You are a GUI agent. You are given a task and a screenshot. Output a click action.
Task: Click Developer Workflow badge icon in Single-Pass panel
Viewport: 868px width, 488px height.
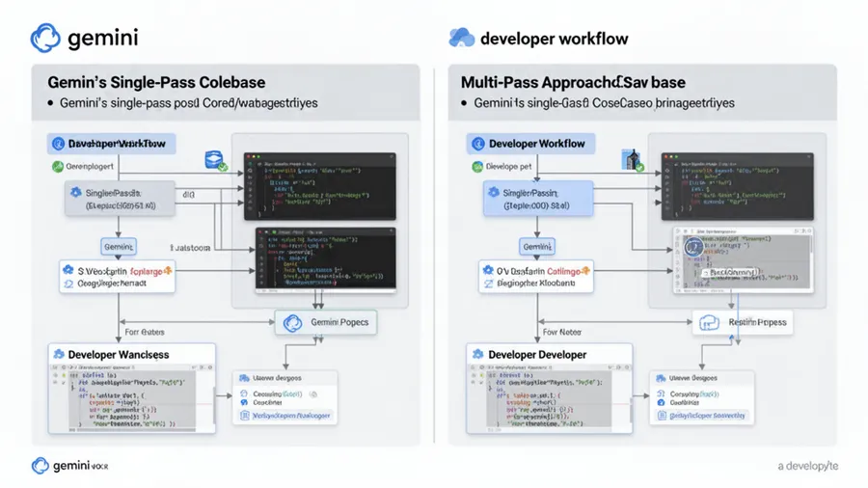58,144
